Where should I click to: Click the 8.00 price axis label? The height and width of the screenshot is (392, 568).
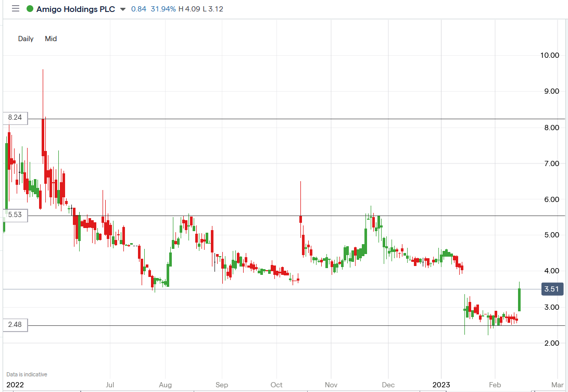point(551,128)
